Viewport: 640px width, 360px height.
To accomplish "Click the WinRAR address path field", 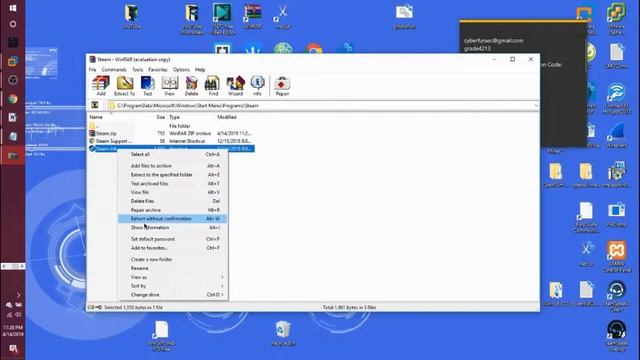I will 324,106.
